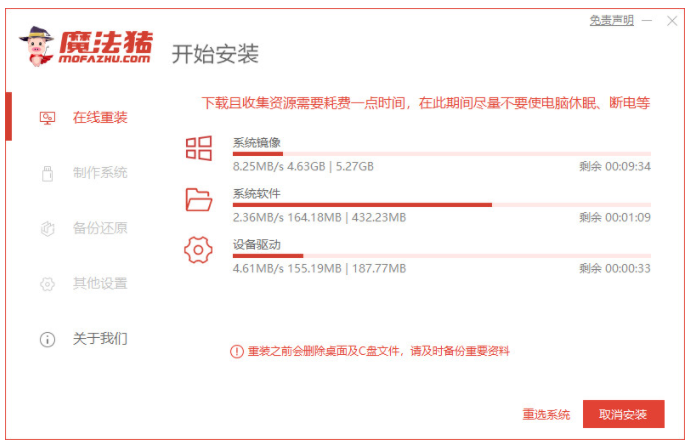This screenshot has width=691, height=446.
Task: Click the red warning exclamation icon
Action: (237, 351)
